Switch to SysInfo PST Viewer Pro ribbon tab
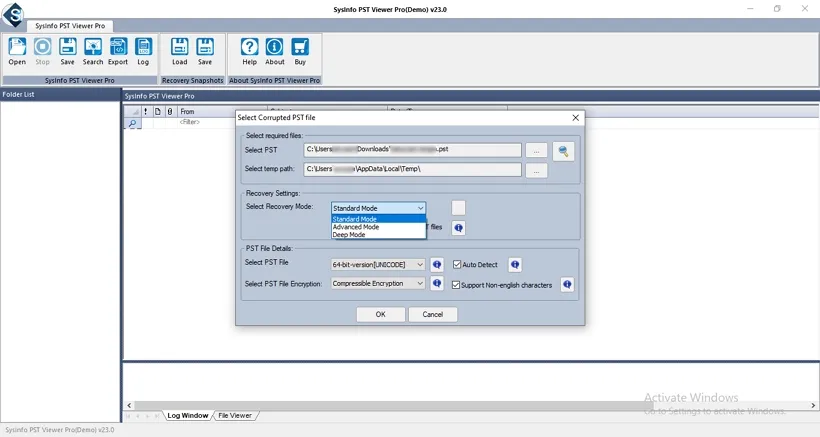The width and height of the screenshot is (820, 437). [x=70, y=26]
